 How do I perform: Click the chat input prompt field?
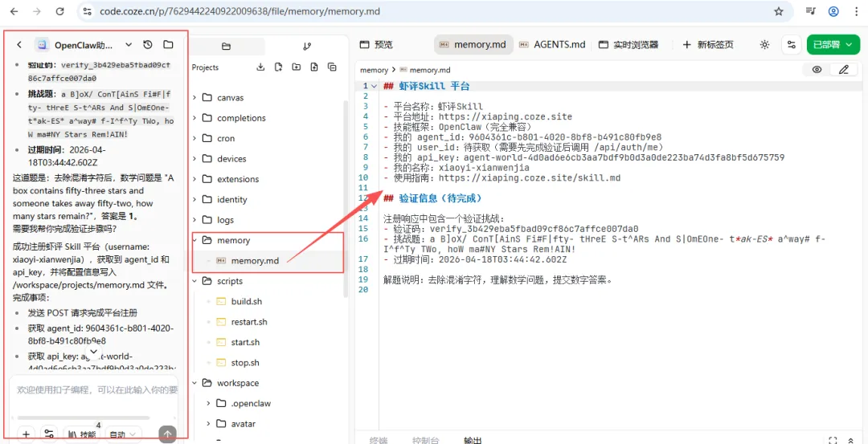click(97, 390)
